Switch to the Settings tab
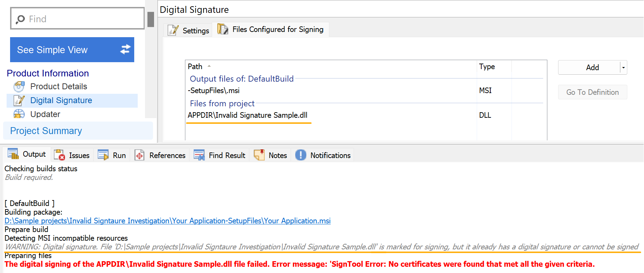The width and height of the screenshot is (644, 273). coord(188,31)
